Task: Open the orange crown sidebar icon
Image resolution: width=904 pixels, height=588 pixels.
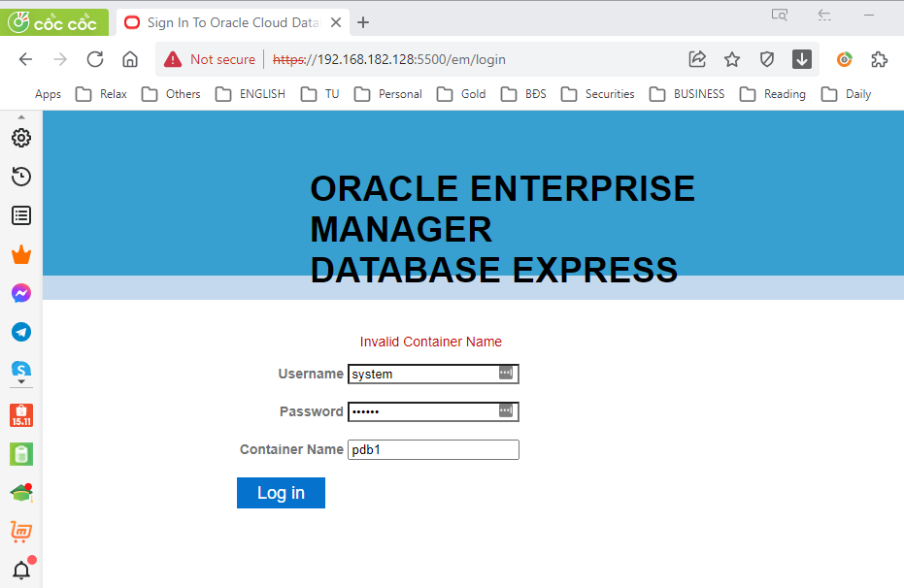Action: pyautogui.click(x=21, y=254)
